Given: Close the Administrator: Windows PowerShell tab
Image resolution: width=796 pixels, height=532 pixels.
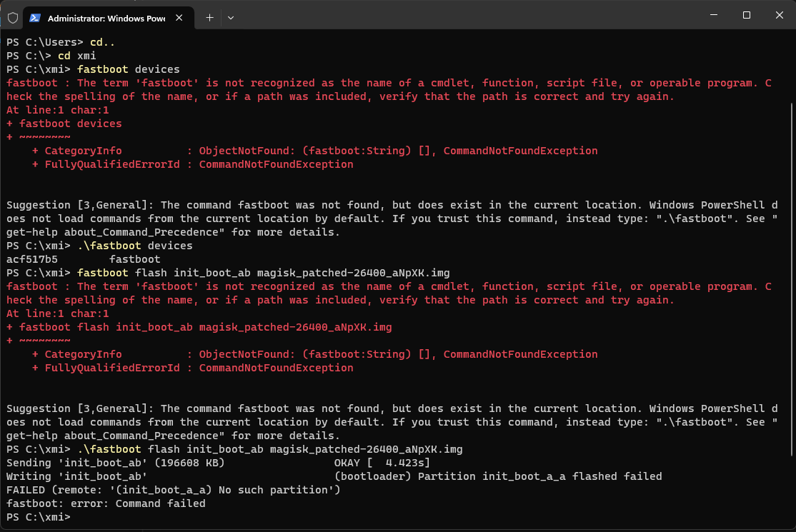Looking at the screenshot, I should (x=180, y=17).
